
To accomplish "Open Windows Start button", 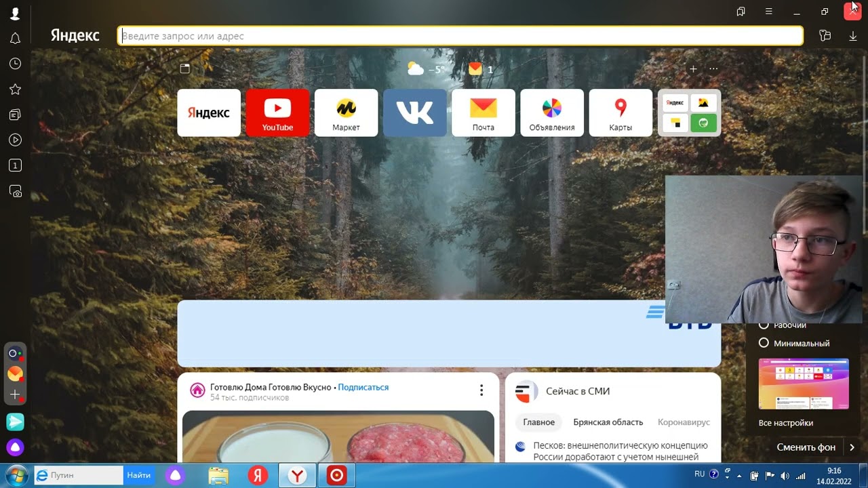I will pyautogui.click(x=16, y=475).
